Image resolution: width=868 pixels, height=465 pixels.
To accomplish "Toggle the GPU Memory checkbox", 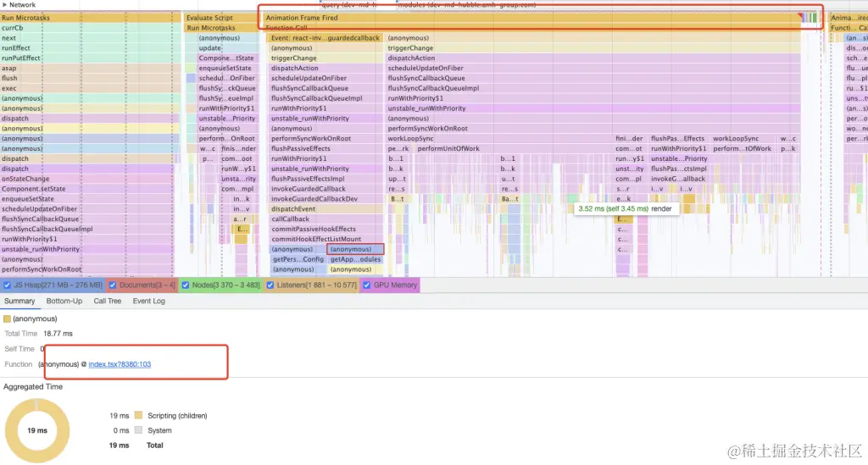I will point(366,285).
